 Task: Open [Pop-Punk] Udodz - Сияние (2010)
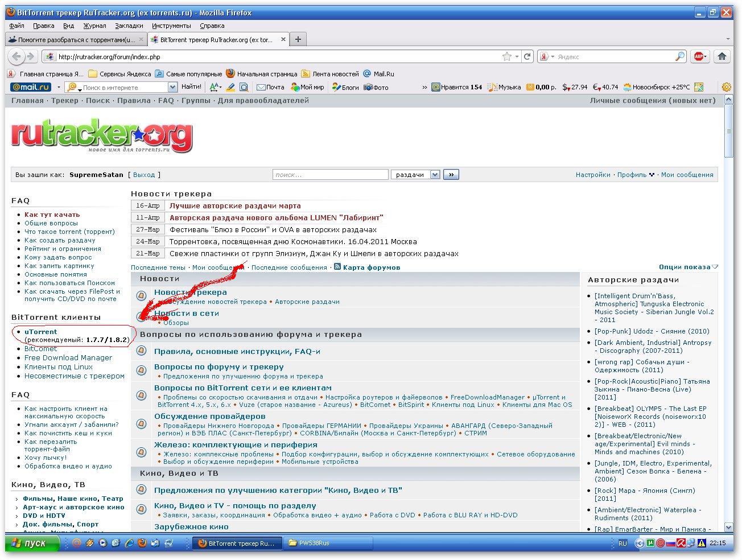(652, 331)
